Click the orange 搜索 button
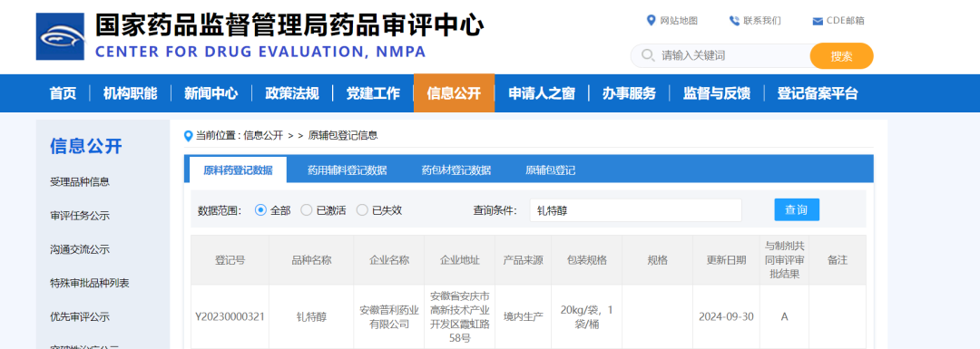This screenshot has width=980, height=349. 841,55
